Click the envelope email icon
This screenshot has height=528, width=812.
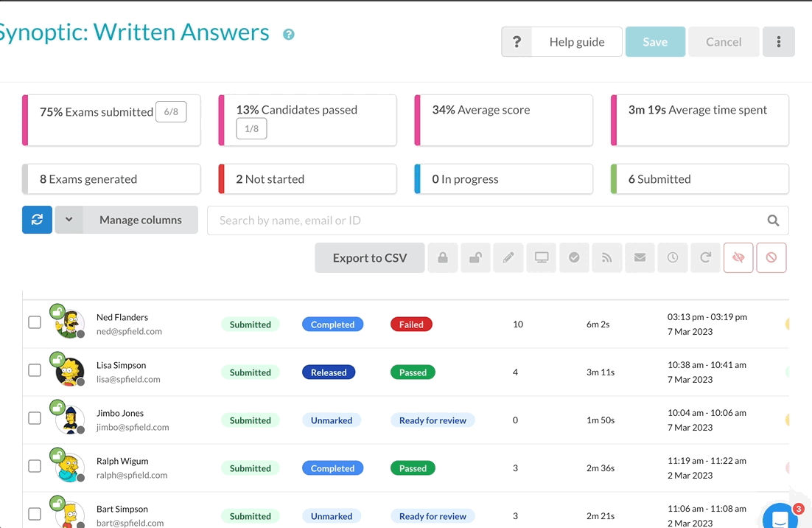(640, 258)
